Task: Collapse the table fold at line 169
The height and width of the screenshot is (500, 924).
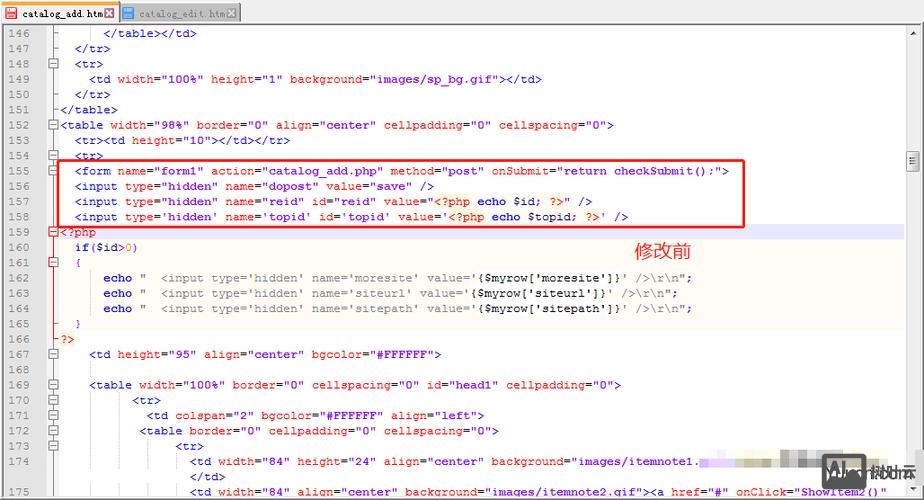Action: pos(54,385)
